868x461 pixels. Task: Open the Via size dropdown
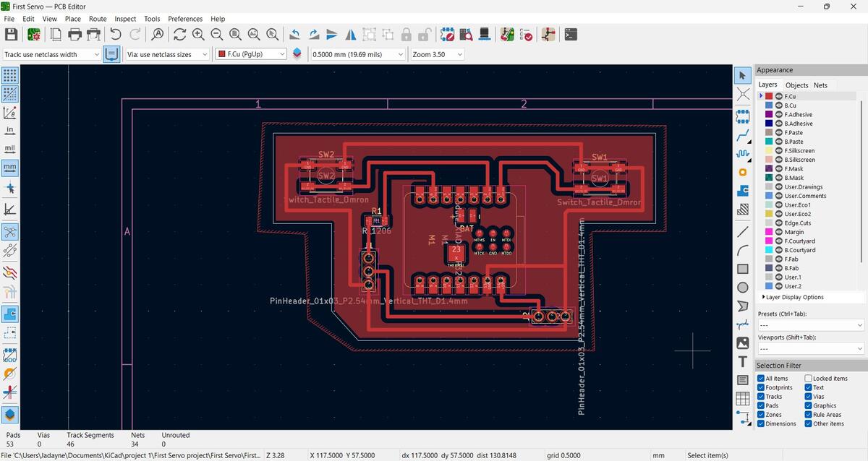tap(169, 54)
